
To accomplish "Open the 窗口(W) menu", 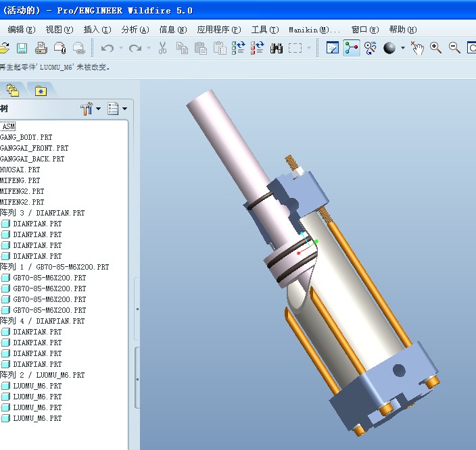I will pos(365,30).
